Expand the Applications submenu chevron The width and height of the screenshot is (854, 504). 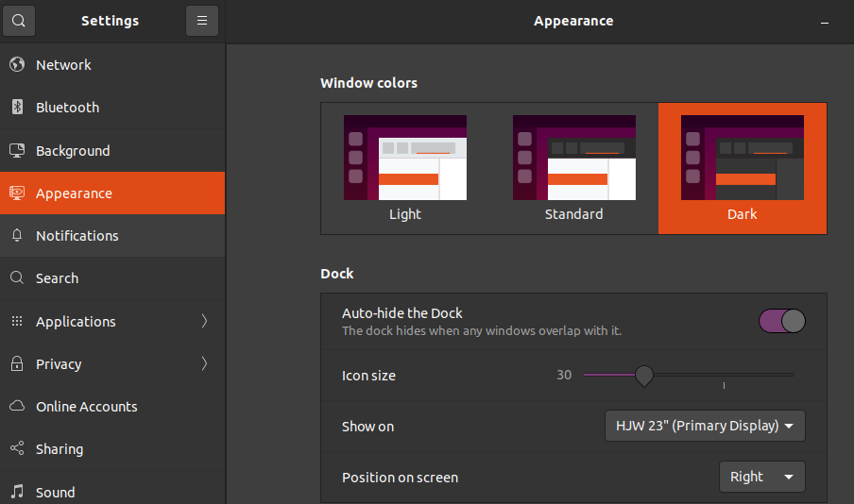(204, 322)
